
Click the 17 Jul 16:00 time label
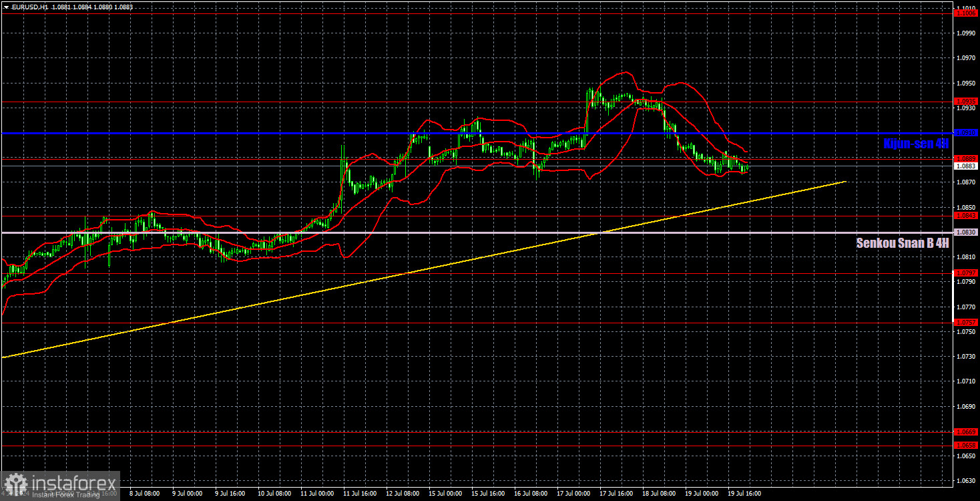coord(616,494)
